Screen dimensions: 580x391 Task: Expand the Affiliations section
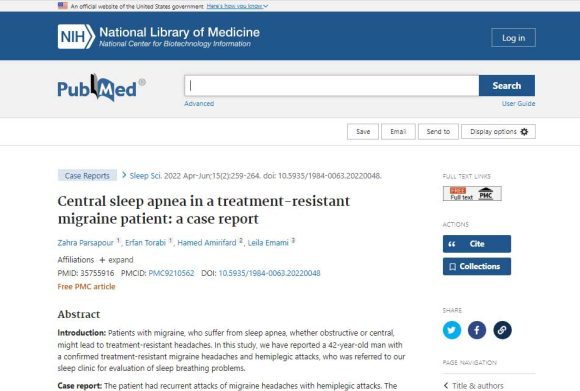pyautogui.click(x=116, y=260)
